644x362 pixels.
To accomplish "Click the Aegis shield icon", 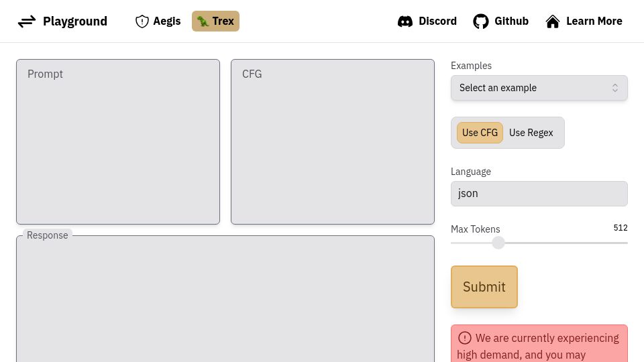I will coord(142,21).
